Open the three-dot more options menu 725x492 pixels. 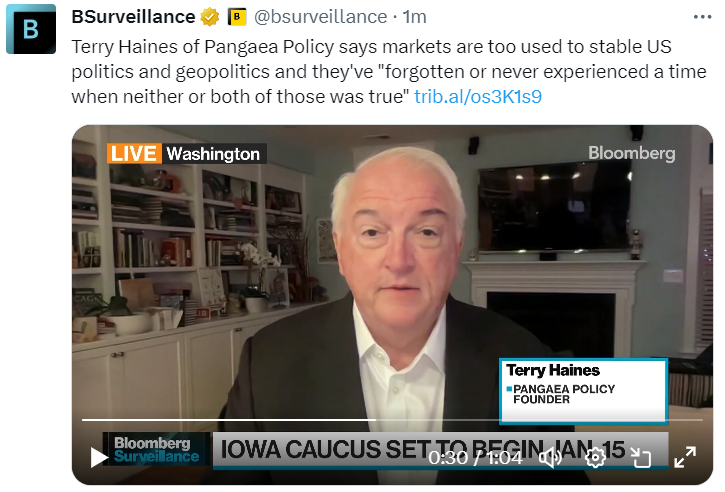pyautogui.click(x=702, y=17)
